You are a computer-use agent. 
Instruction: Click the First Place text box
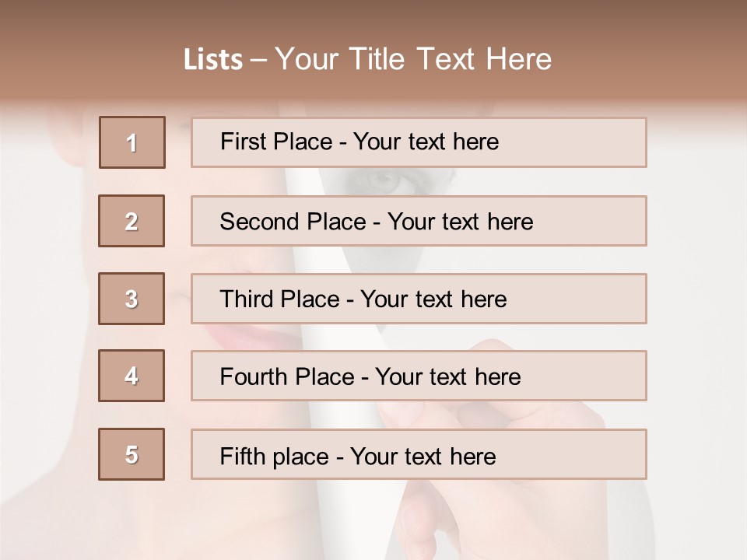419,142
